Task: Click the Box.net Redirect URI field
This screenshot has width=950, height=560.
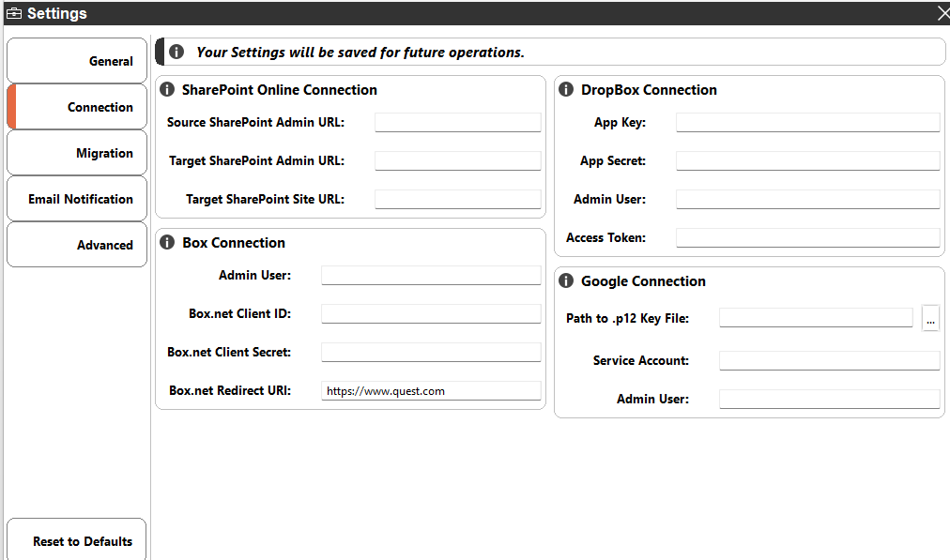Action: [x=431, y=390]
